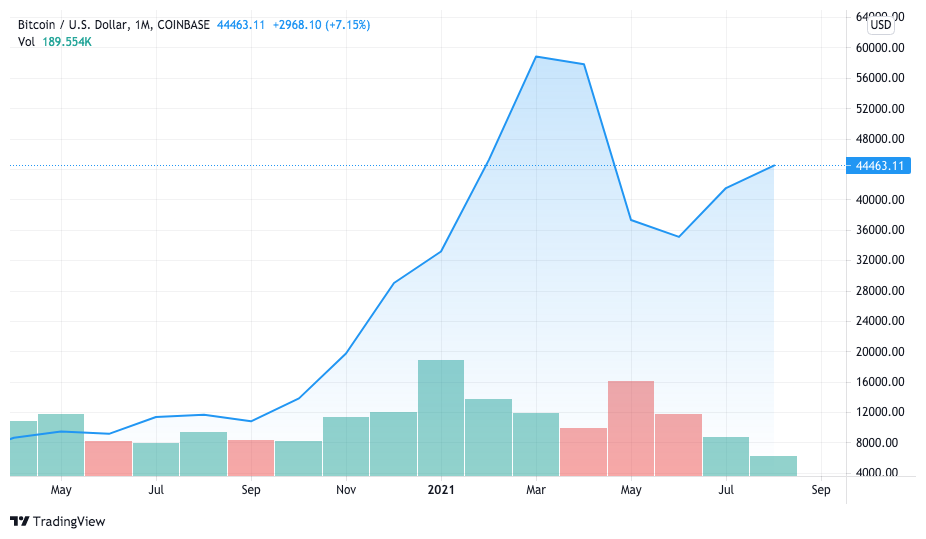Viewport: 926px width, 539px height.
Task: Select the shortest green volume bar at right
Action: [x=774, y=466]
